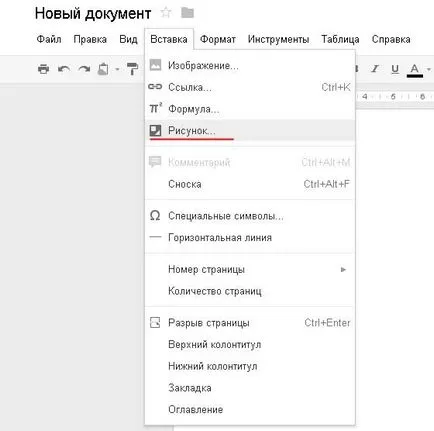
Task: Click the clipboard paste icon
Action: 103,69
